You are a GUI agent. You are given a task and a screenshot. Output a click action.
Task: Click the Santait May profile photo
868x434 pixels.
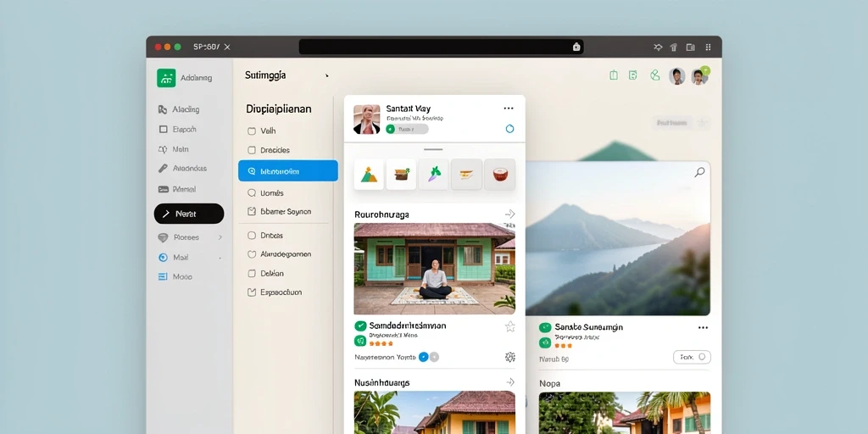pyautogui.click(x=366, y=120)
